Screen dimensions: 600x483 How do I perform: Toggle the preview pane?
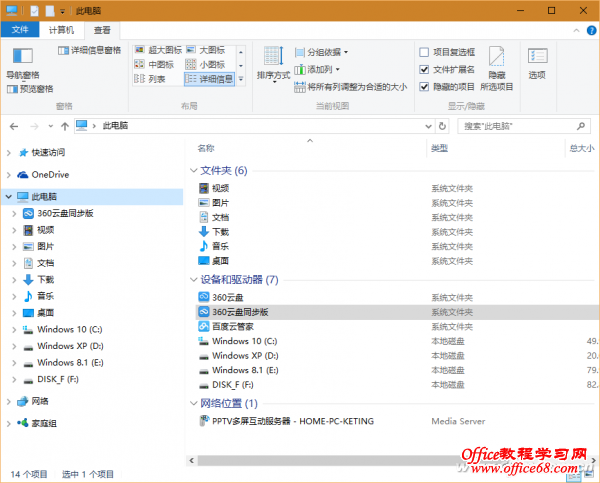pos(30,89)
